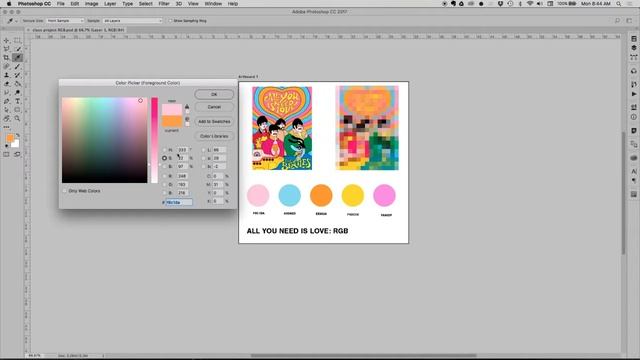
Task: Click the out-of-gamut warning triangle icon
Action: tap(187, 107)
